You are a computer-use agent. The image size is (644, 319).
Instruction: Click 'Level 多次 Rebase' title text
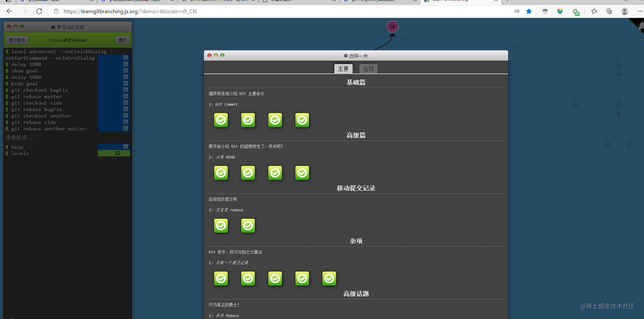[x=68, y=40]
